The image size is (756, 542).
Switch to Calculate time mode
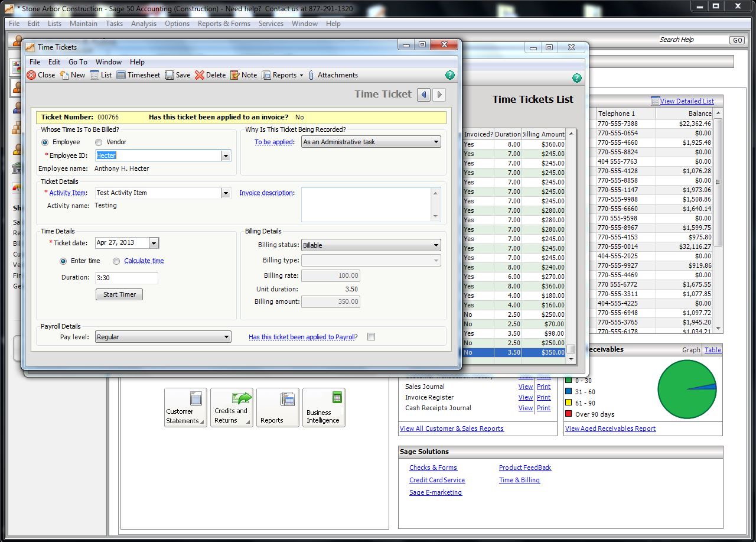(116, 261)
